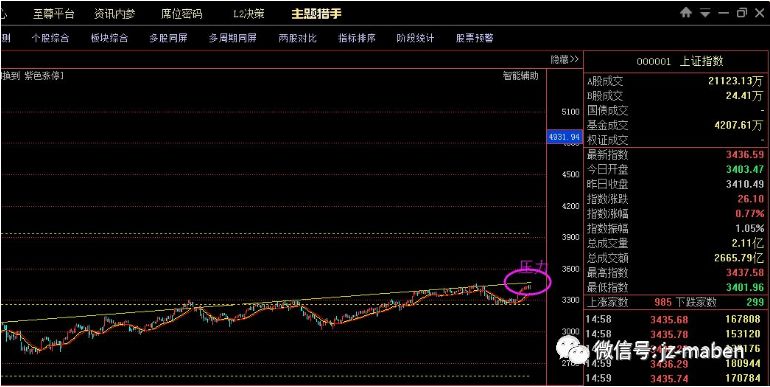
Task: Click the A股成交 value 21123.13万
Action: [736, 81]
